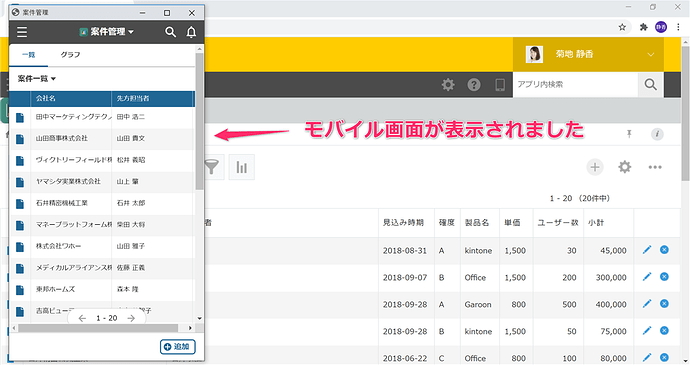This screenshot has height=365, width=690.
Task: Open browser extensions puzzle icon
Action: [643, 27]
